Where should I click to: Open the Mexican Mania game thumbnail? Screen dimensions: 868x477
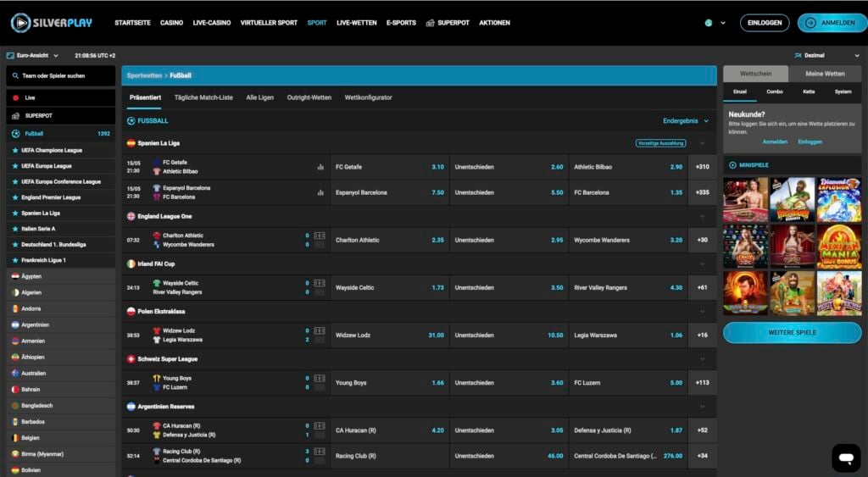pos(838,247)
